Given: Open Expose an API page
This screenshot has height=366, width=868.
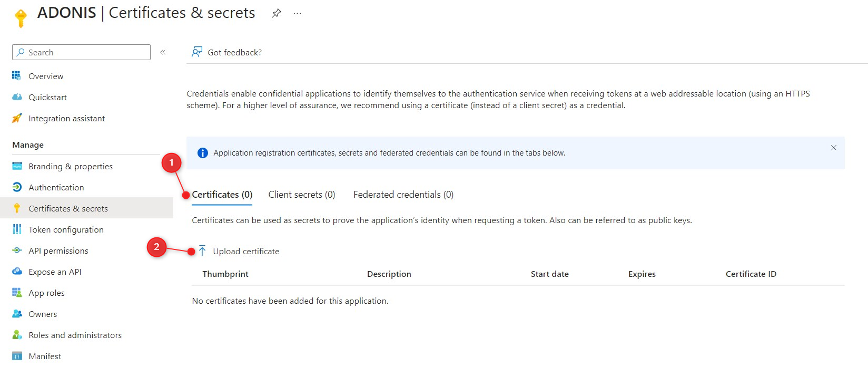Looking at the screenshot, I should (55, 272).
